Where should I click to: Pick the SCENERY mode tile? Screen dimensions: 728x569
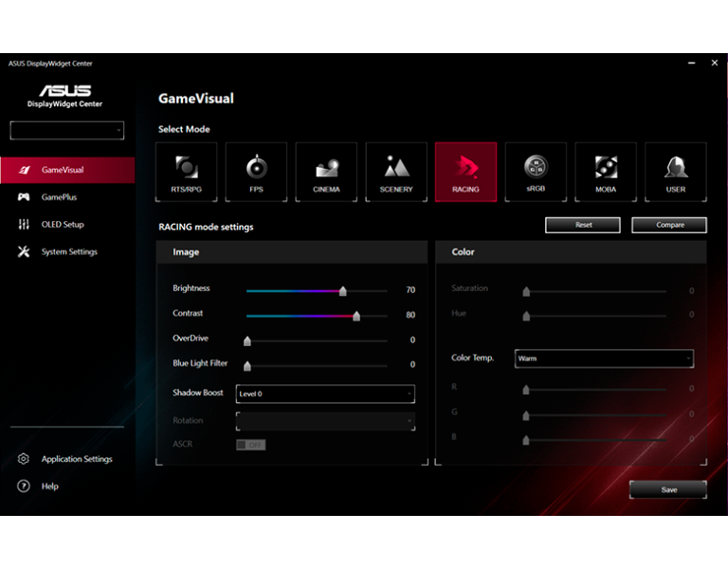pyautogui.click(x=396, y=172)
